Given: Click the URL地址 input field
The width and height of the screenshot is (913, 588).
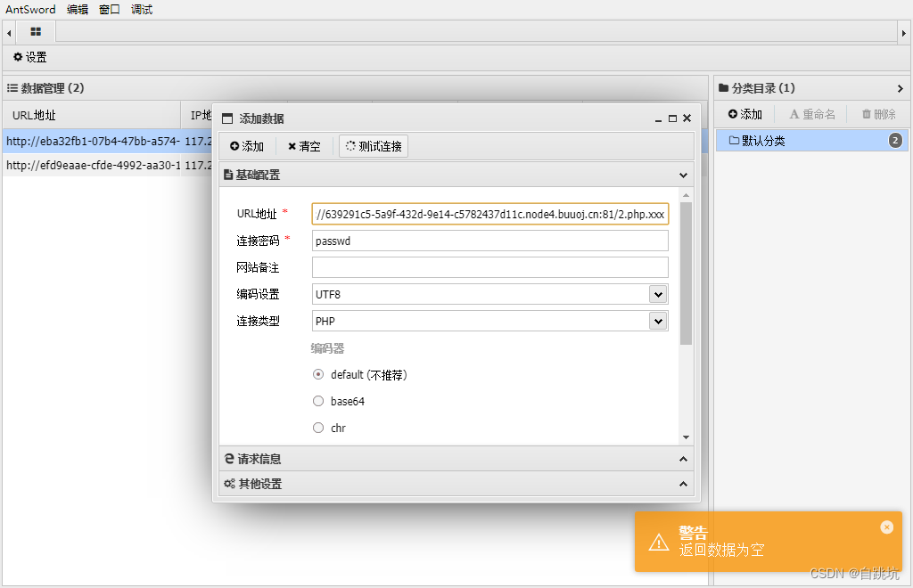Looking at the screenshot, I should pyautogui.click(x=489, y=214).
